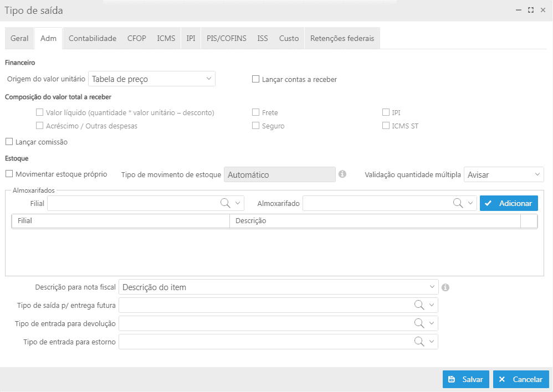
Task: Open the ISS tab
Action: point(263,38)
